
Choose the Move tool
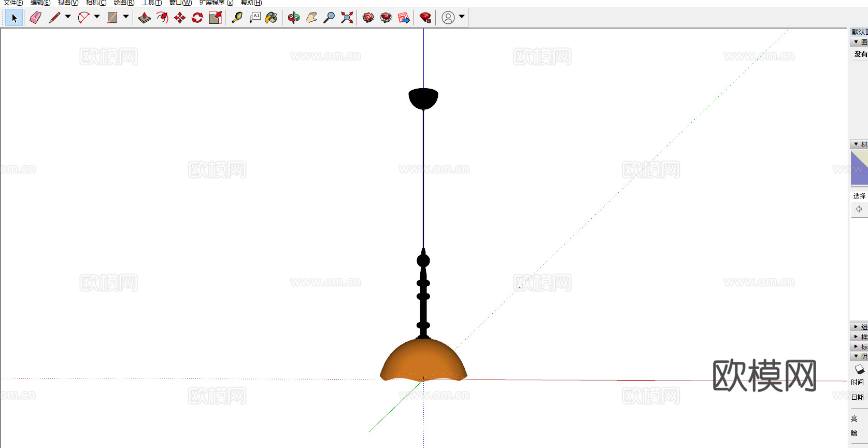click(x=180, y=18)
